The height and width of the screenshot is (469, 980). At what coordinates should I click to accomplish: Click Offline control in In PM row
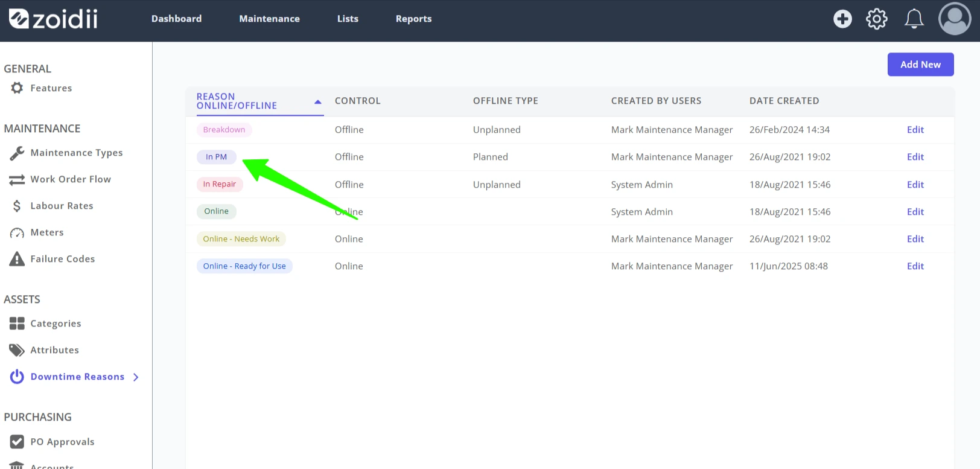[349, 157]
